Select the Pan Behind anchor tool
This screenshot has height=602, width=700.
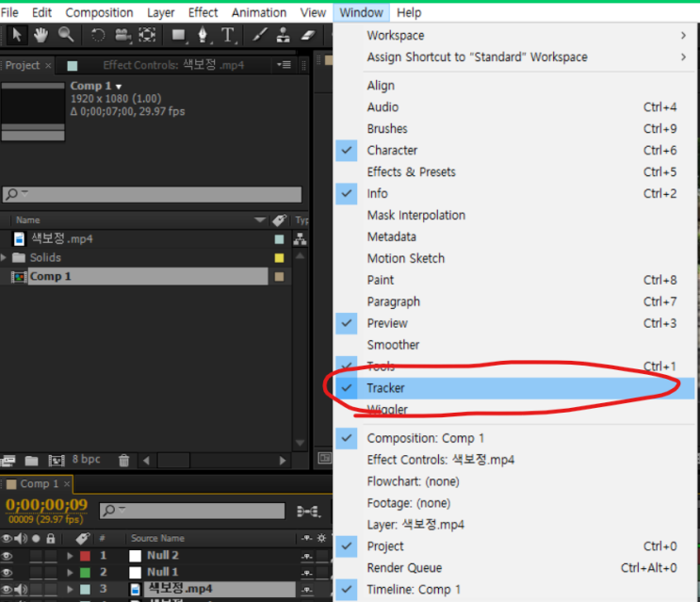147,35
